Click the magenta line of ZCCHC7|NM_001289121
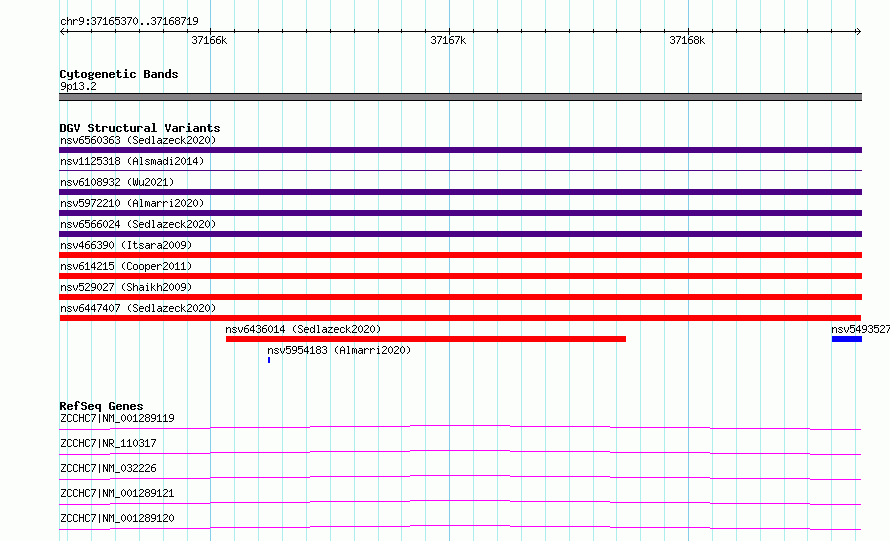Image resolution: width=890 pixels, height=541 pixels. point(460,501)
